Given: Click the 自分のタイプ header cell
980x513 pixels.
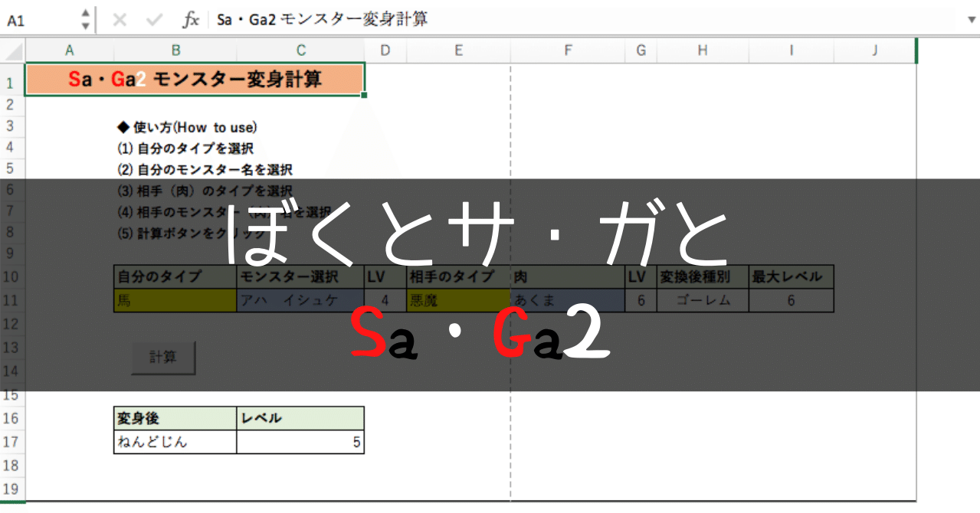Looking at the screenshot, I should pyautogui.click(x=175, y=276).
